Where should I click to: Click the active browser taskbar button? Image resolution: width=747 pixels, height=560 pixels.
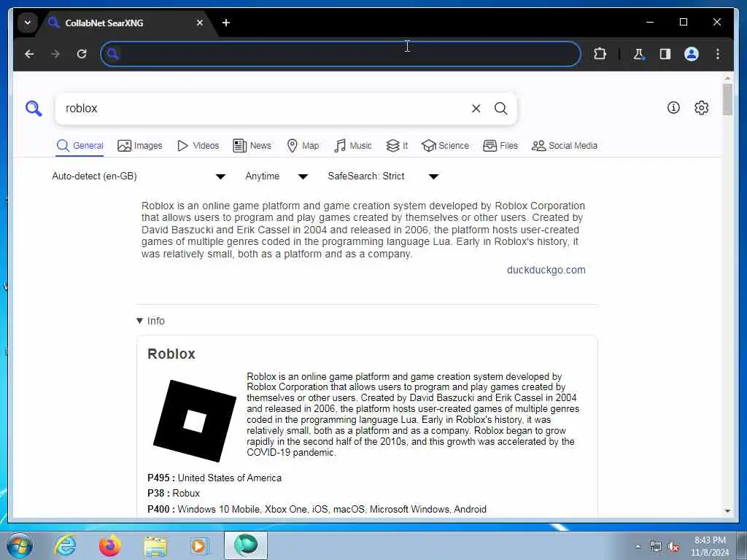(245, 545)
